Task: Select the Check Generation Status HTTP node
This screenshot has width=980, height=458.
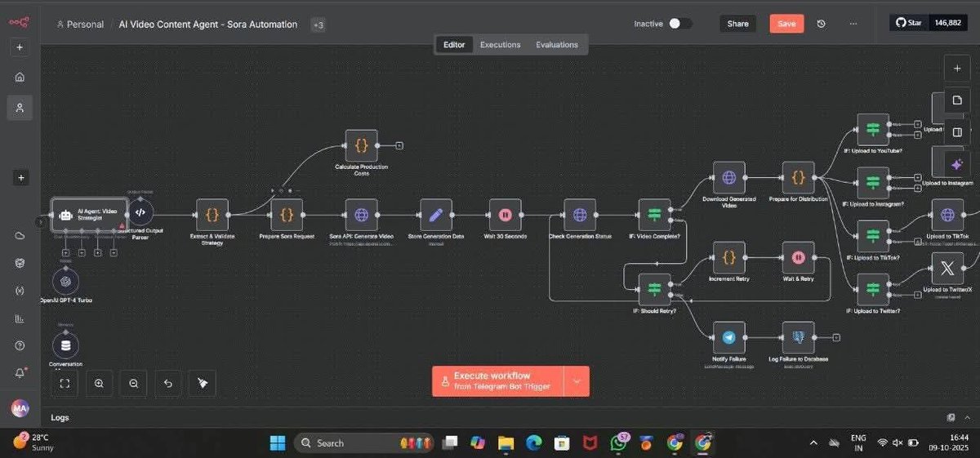Action: 580,215
